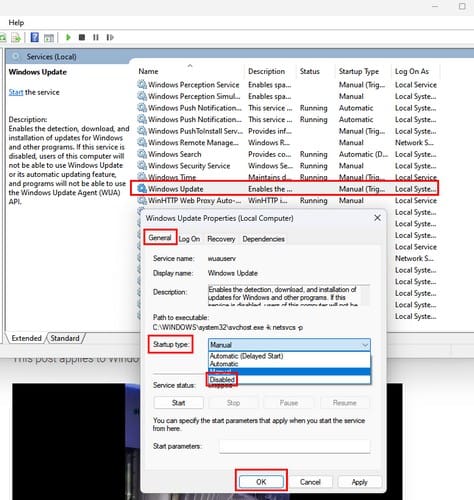Switch to the General tab
Screen dimensions: 474x500
[160, 238]
